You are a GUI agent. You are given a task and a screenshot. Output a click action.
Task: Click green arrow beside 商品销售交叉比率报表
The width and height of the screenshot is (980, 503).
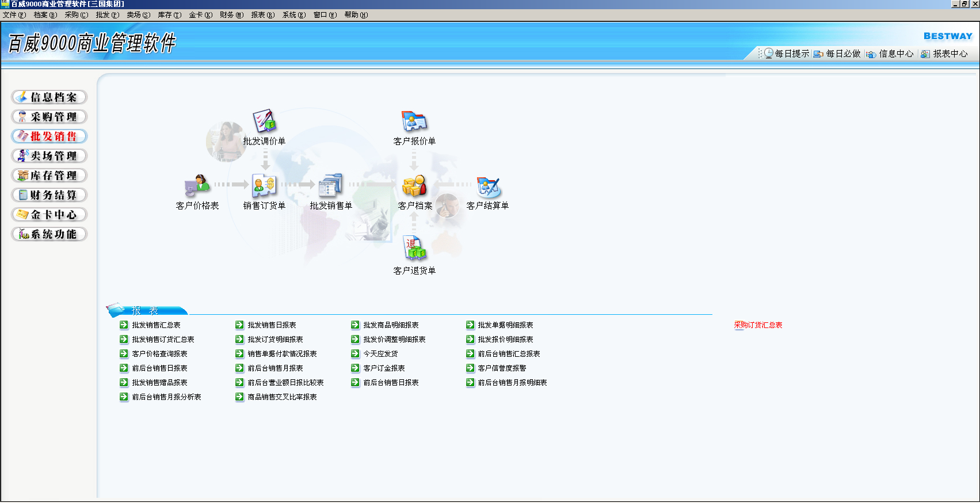239,397
